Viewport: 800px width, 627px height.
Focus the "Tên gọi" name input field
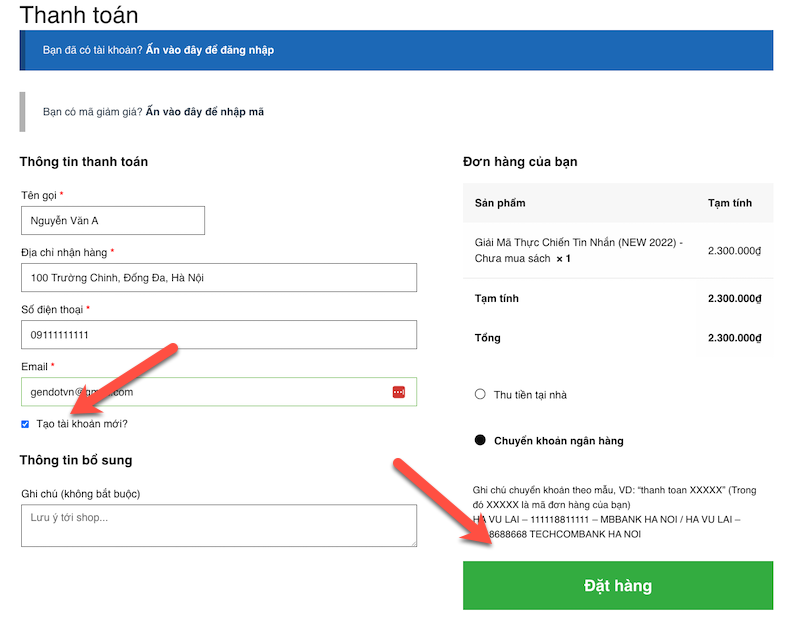[x=113, y=220]
